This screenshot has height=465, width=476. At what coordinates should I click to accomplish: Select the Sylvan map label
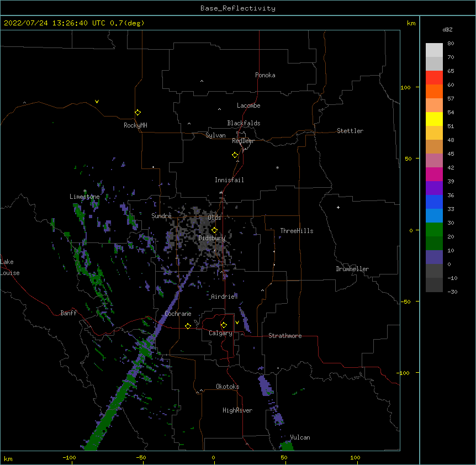click(x=215, y=135)
